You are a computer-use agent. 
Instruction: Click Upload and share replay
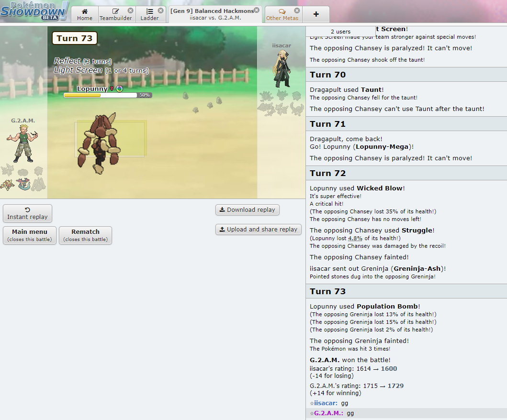click(x=259, y=230)
